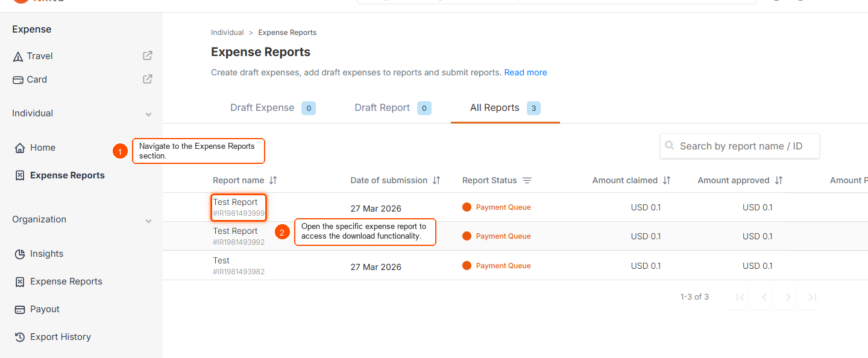Click amount approved USD 0.1 for #IR1981493999

click(x=757, y=207)
